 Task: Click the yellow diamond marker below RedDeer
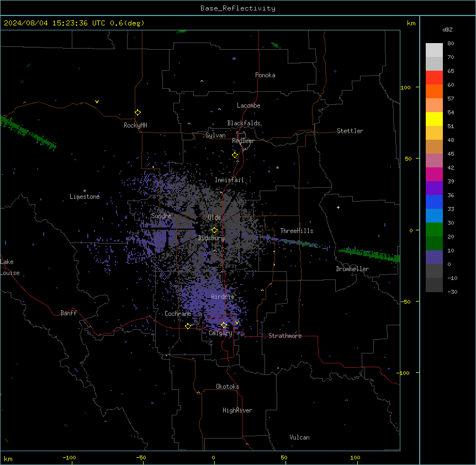[235, 155]
